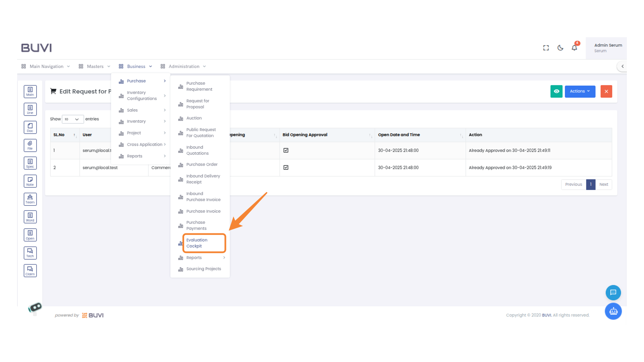This screenshot has height=362, width=644.
Task: Open the Actions dropdown button
Action: 580,91
